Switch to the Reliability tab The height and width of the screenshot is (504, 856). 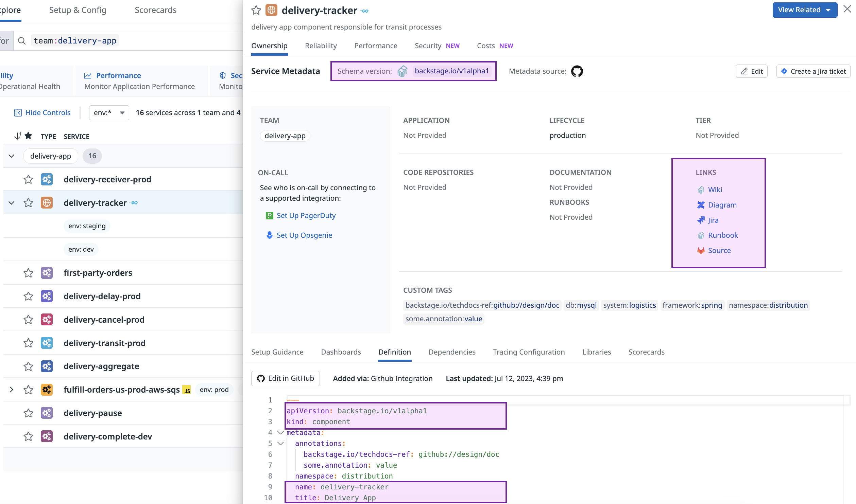[x=321, y=46]
